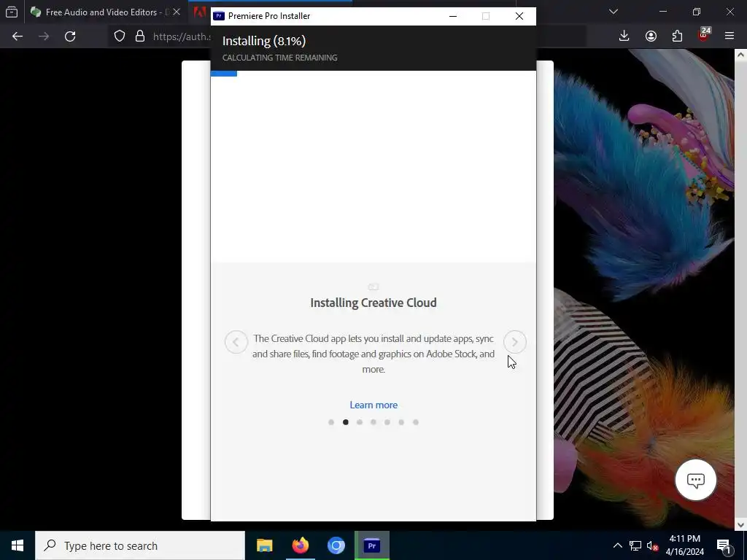
Task: Open the Firefox account icon
Action: click(x=651, y=36)
